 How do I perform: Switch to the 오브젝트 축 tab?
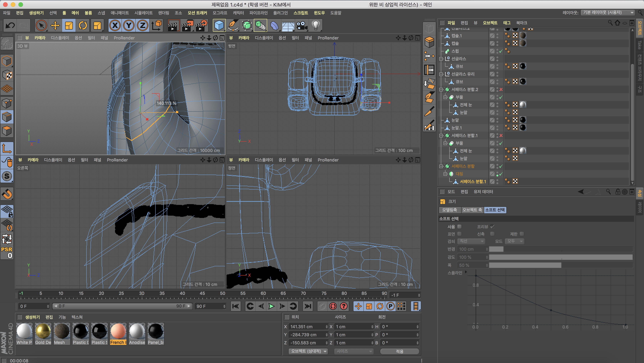472,210
